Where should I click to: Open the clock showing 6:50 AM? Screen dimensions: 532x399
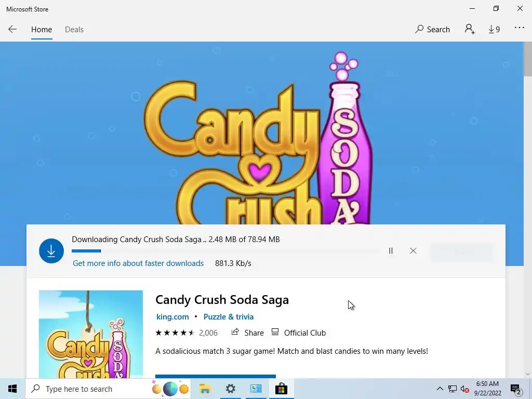tap(487, 389)
